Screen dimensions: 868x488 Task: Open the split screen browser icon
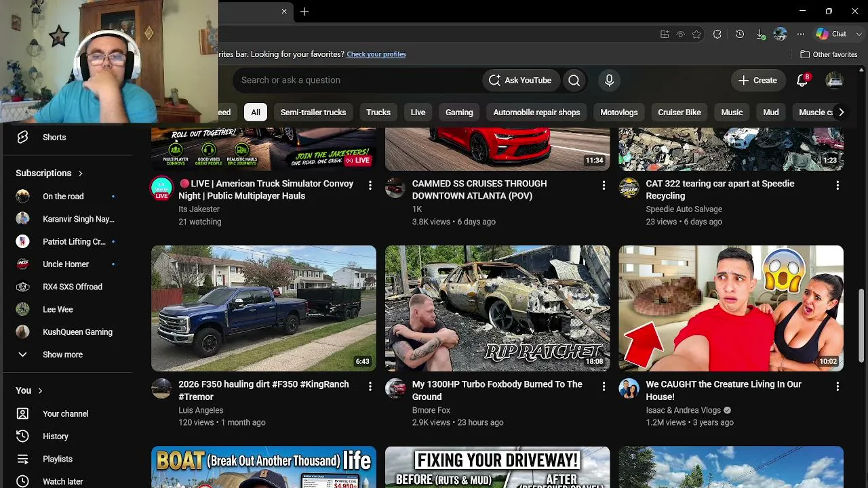coord(665,34)
